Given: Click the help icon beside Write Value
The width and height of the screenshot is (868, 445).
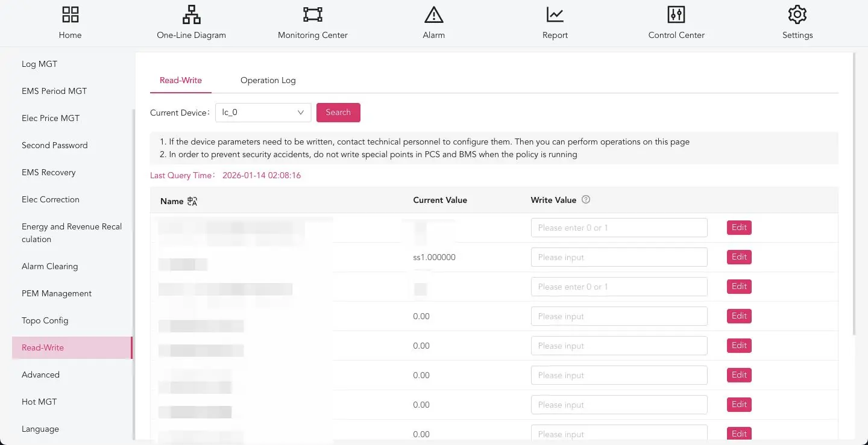Looking at the screenshot, I should point(586,200).
